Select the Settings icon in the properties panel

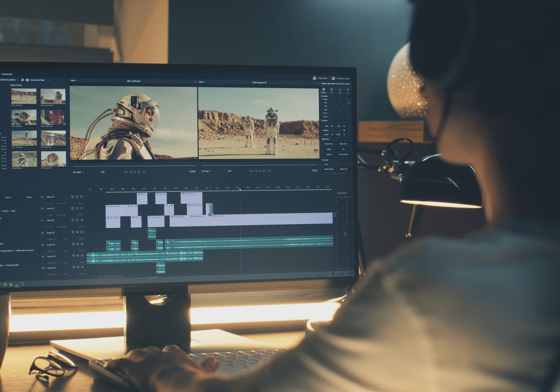323,90
